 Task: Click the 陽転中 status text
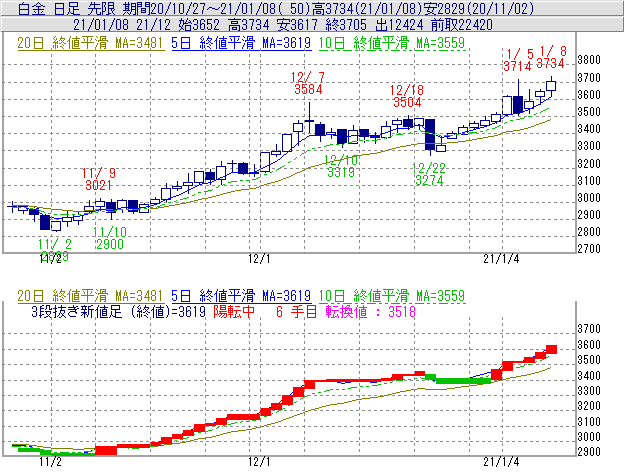click(234, 311)
